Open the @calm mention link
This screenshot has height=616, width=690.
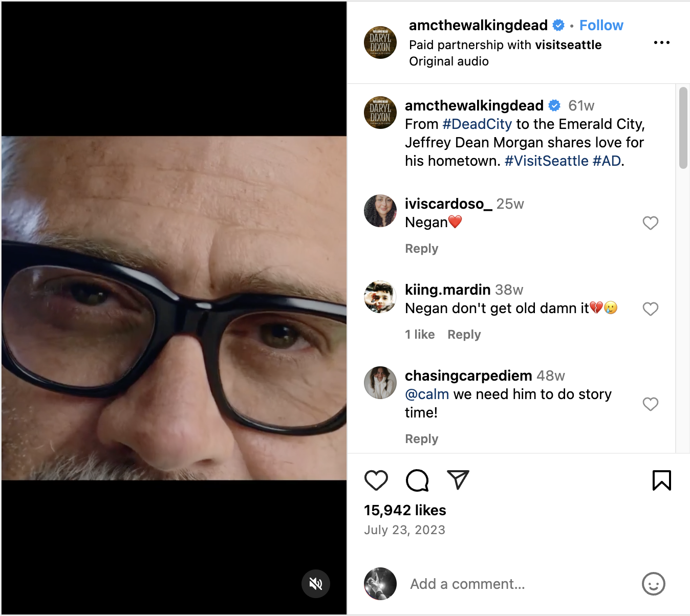(x=427, y=394)
